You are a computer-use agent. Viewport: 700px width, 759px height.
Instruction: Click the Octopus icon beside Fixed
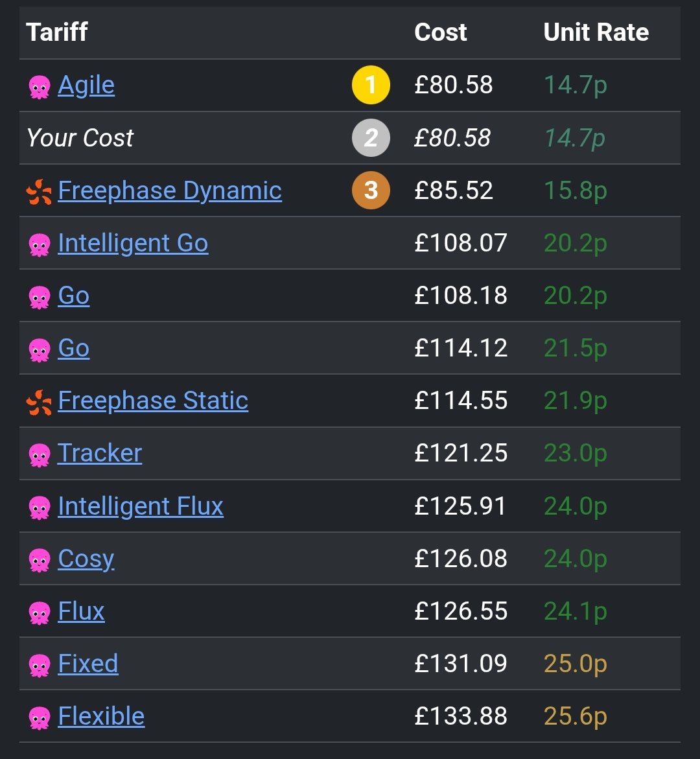40,665
